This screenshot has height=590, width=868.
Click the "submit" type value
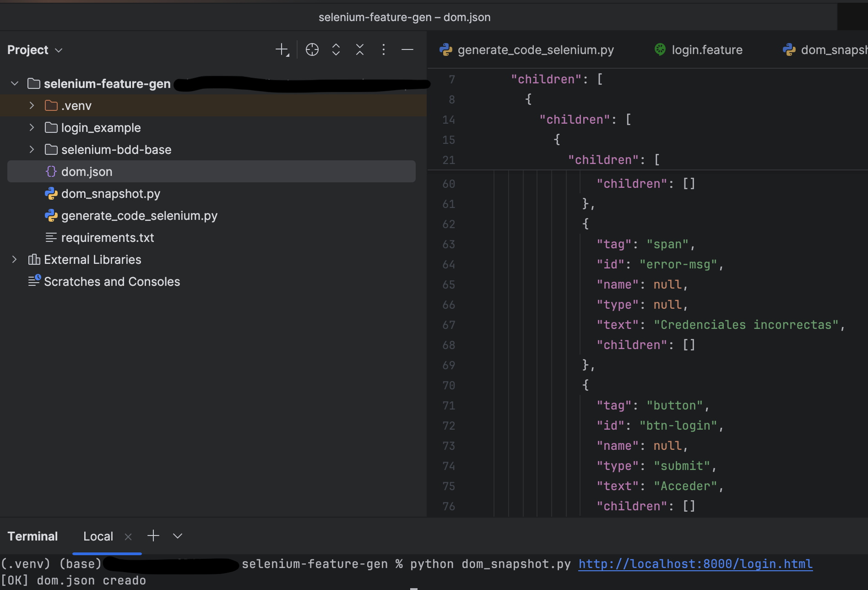click(682, 466)
